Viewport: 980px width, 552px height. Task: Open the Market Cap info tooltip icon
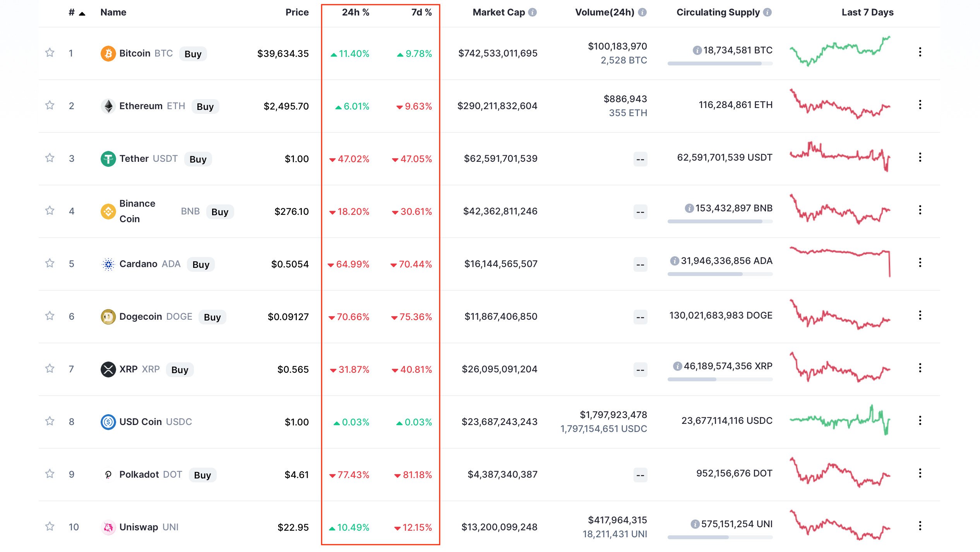pos(533,12)
